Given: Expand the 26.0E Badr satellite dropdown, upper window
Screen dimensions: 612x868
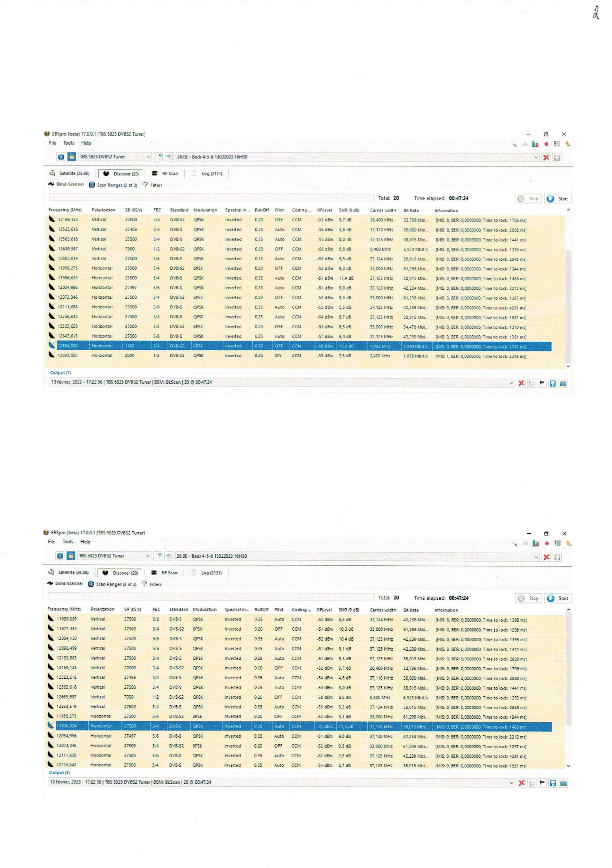Looking at the screenshot, I should point(536,157).
